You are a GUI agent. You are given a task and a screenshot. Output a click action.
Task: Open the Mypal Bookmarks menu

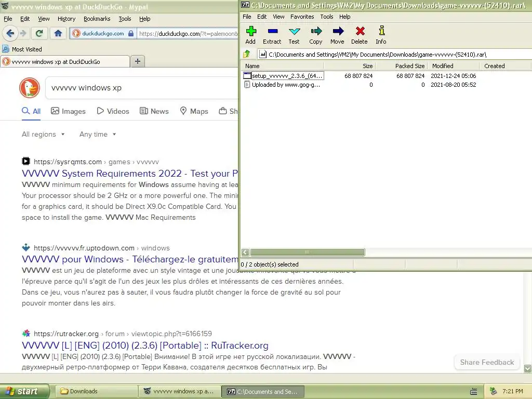click(x=97, y=19)
